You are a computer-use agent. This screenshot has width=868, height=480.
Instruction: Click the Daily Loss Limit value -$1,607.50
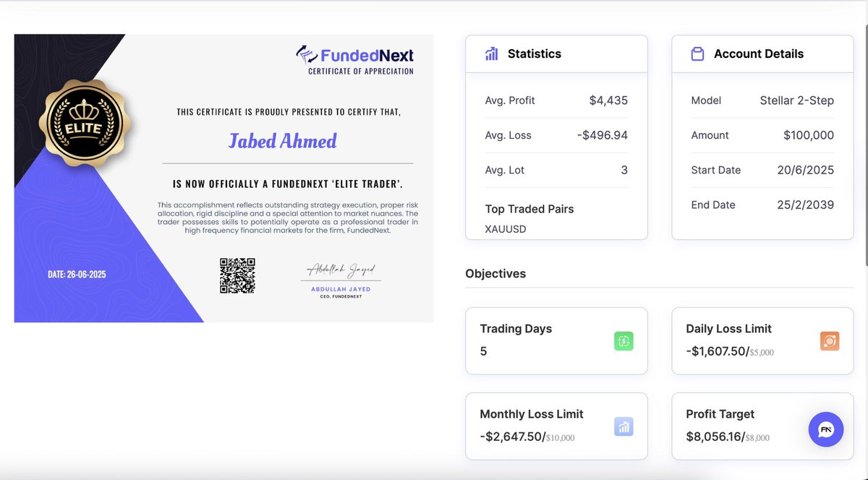tap(715, 351)
